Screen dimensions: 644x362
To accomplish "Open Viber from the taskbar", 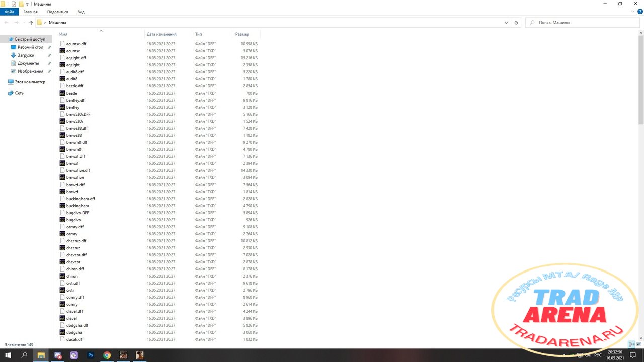I will pyautogui.click(x=74, y=355).
